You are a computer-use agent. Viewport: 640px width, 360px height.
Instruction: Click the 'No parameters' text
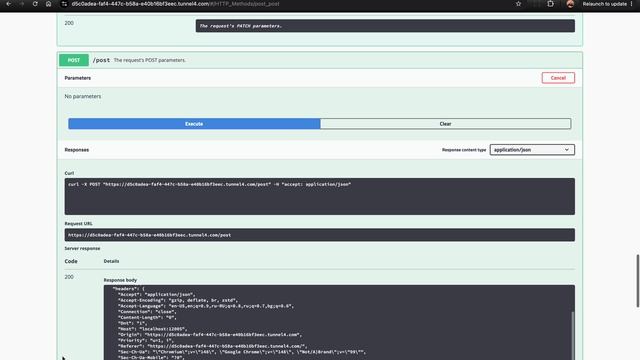(x=83, y=96)
